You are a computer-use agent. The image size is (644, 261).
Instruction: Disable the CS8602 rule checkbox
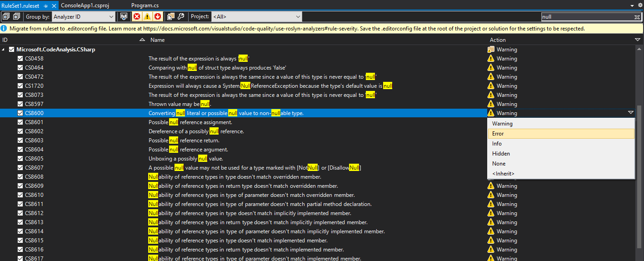(x=20, y=131)
